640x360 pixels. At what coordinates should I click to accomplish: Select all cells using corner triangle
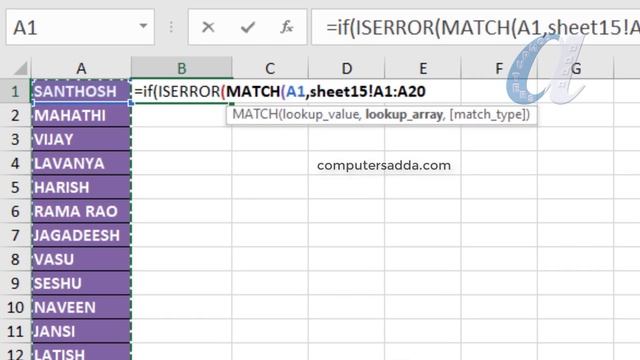pos(20,68)
